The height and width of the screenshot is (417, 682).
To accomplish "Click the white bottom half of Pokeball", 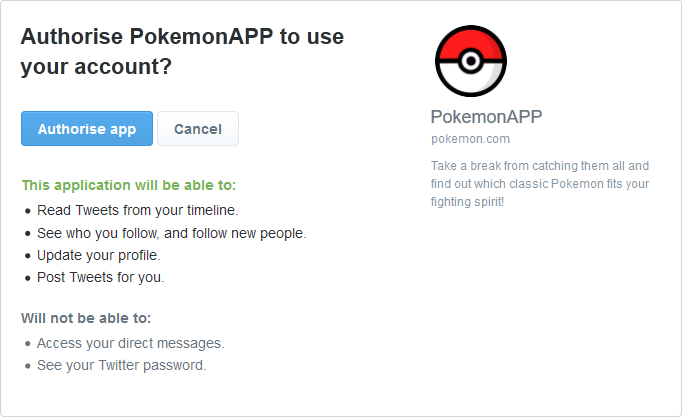I will pyautogui.click(x=471, y=80).
